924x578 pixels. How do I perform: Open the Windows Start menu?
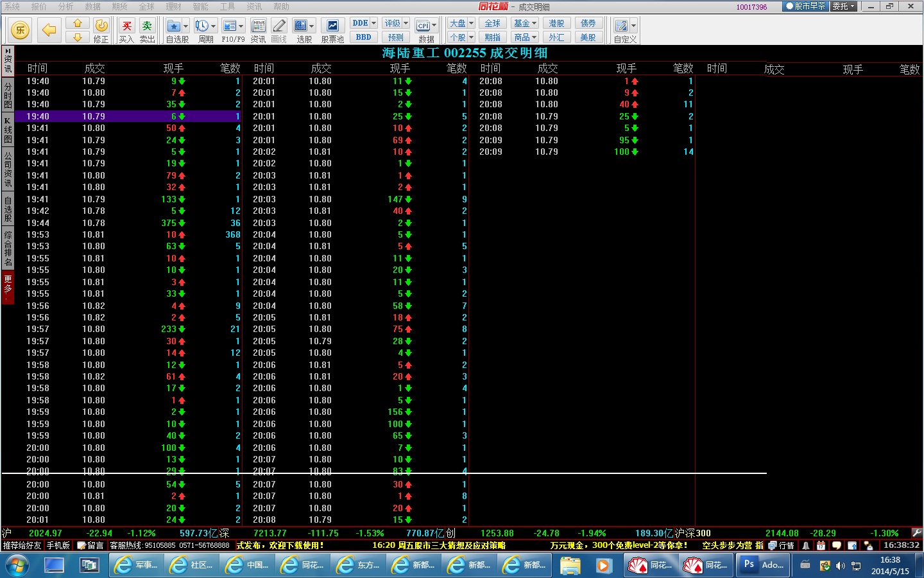click(x=17, y=566)
